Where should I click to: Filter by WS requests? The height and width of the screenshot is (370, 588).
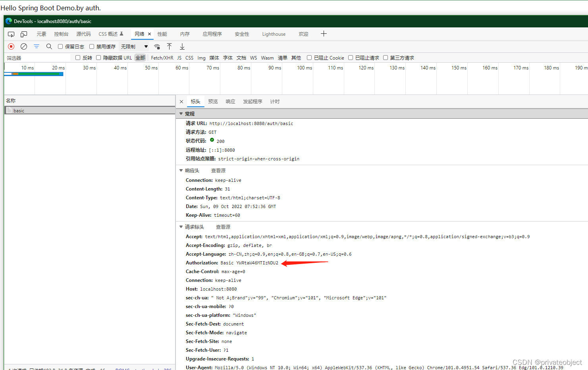point(253,58)
